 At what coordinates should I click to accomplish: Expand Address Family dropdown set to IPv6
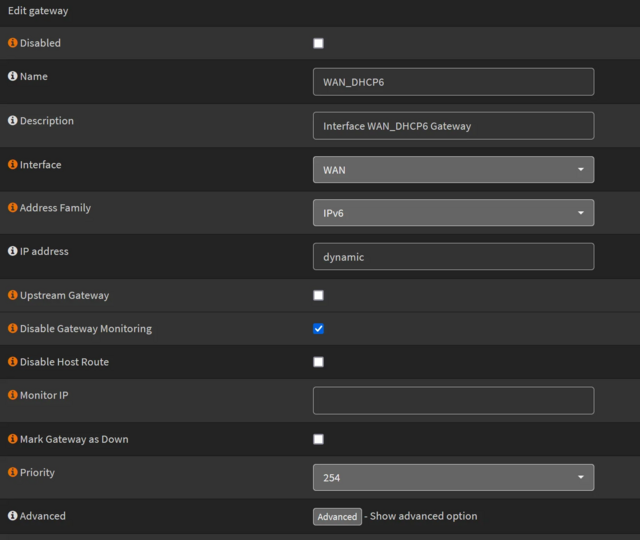click(453, 213)
